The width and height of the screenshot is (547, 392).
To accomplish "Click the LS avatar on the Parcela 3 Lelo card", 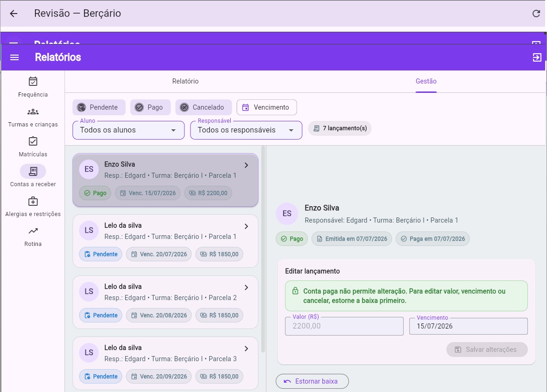I will pos(89,353).
